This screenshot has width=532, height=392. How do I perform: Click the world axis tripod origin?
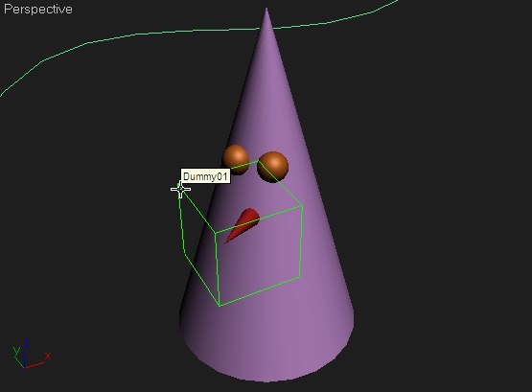(24, 367)
